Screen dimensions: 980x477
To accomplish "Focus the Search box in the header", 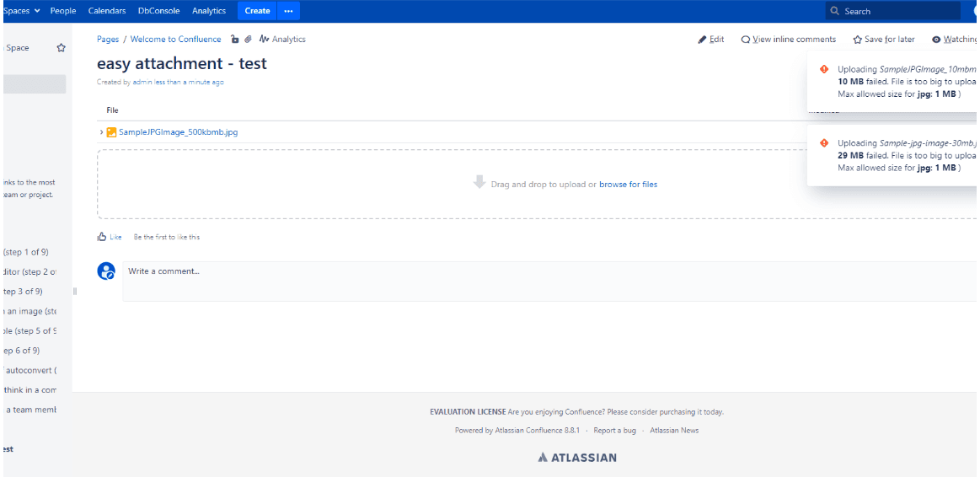I will coord(893,11).
